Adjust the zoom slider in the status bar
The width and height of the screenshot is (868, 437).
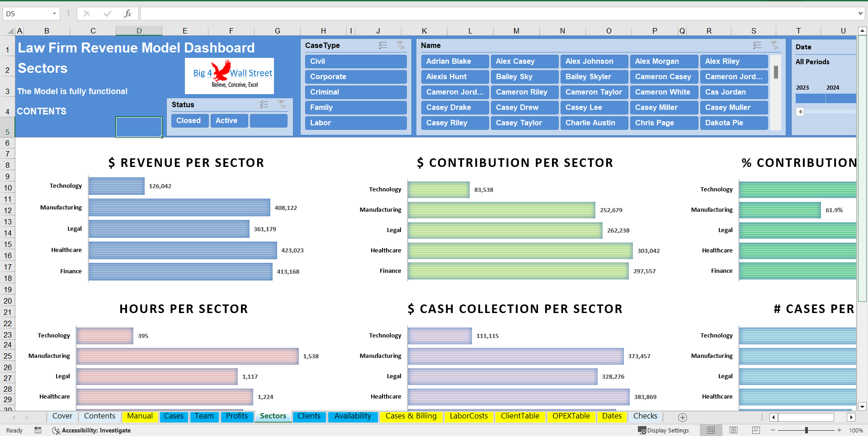click(807, 430)
